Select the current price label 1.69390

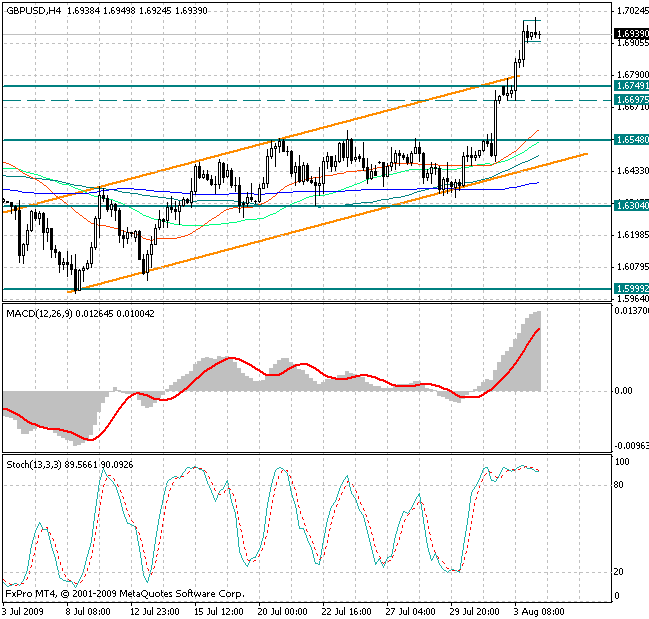[630, 33]
